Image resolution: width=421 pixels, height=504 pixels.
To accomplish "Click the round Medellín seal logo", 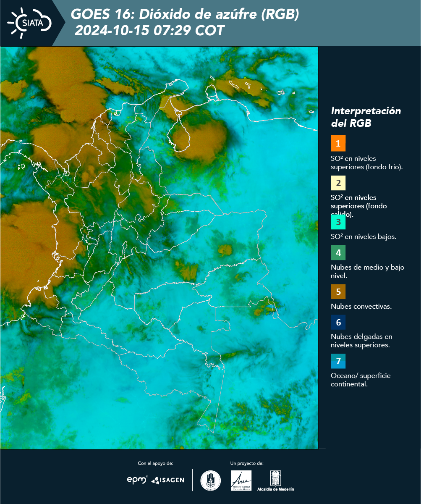I will [211, 480].
